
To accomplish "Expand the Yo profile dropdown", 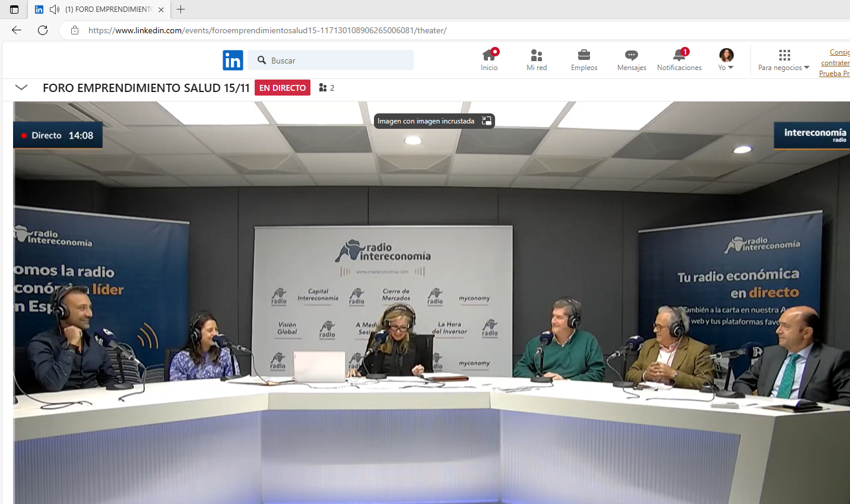I will 726,60.
